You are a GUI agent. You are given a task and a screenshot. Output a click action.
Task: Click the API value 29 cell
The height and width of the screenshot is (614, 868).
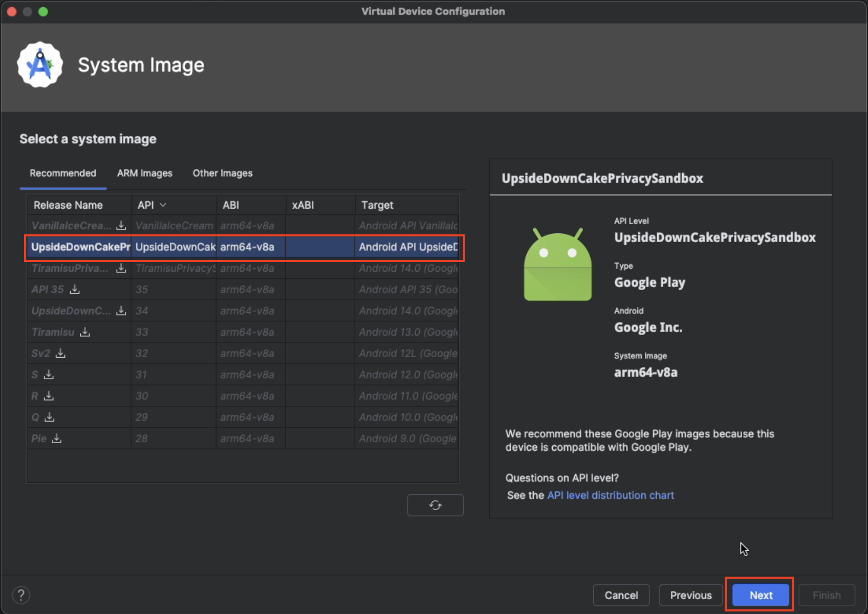coord(173,418)
